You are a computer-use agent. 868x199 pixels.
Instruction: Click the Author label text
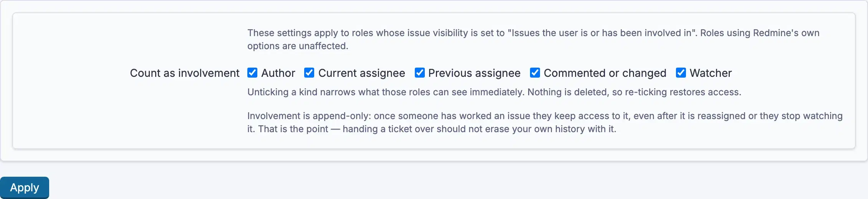[x=278, y=73]
